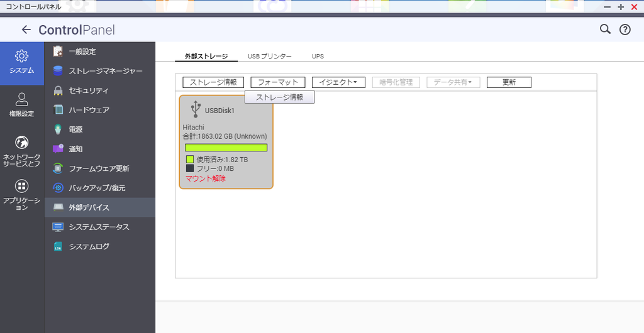Switch to USB プリンター tab
The image size is (644, 333).
point(269,56)
